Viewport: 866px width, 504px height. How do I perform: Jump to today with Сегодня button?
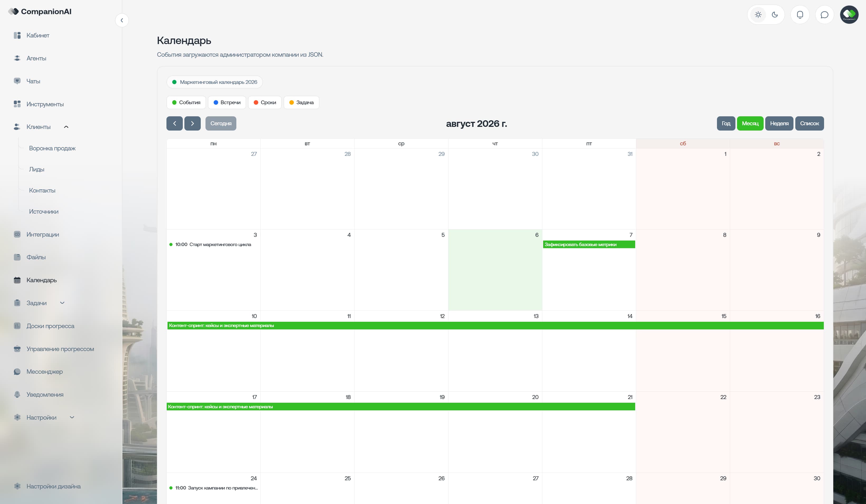coord(221,123)
